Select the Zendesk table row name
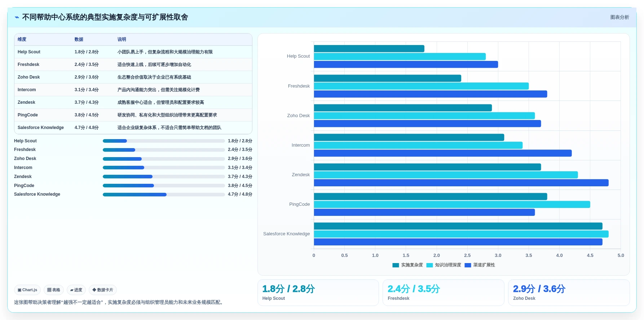The image size is (644, 320). click(x=26, y=102)
